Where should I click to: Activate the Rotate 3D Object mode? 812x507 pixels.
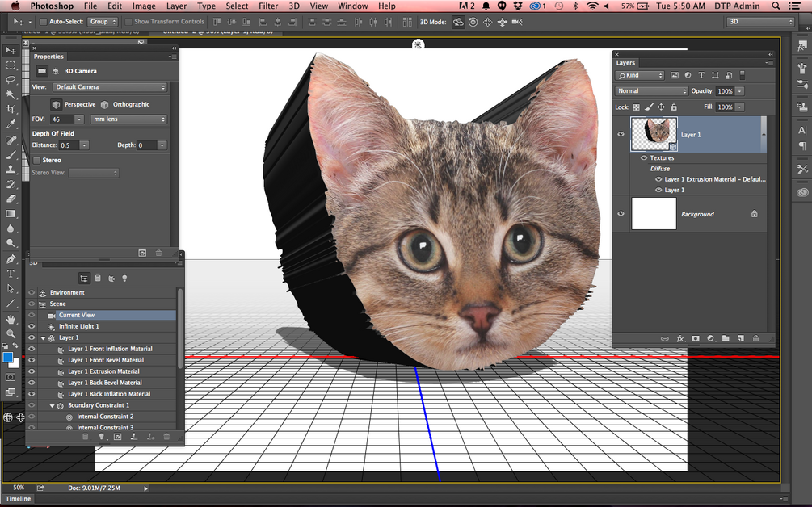pyautogui.click(x=457, y=22)
